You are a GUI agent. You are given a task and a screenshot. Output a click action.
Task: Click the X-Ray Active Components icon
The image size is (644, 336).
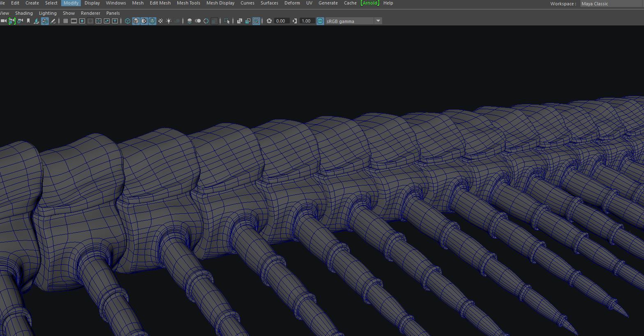[x=248, y=21]
